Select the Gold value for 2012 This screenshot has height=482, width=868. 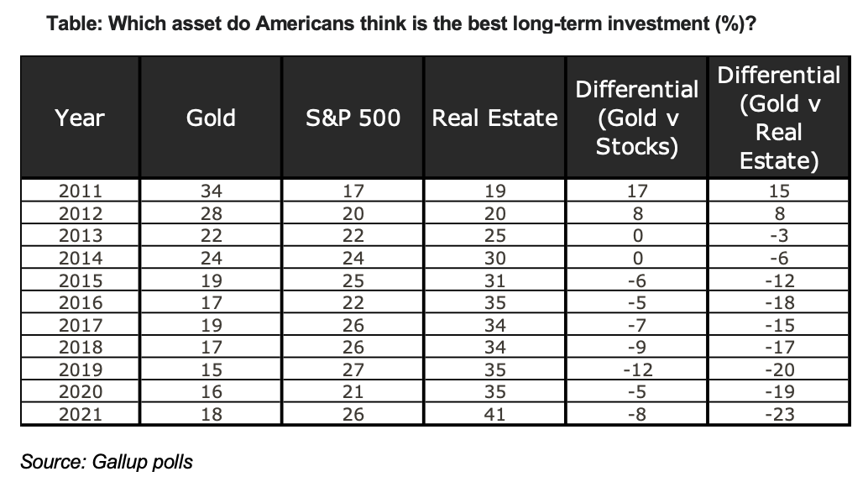pos(211,213)
